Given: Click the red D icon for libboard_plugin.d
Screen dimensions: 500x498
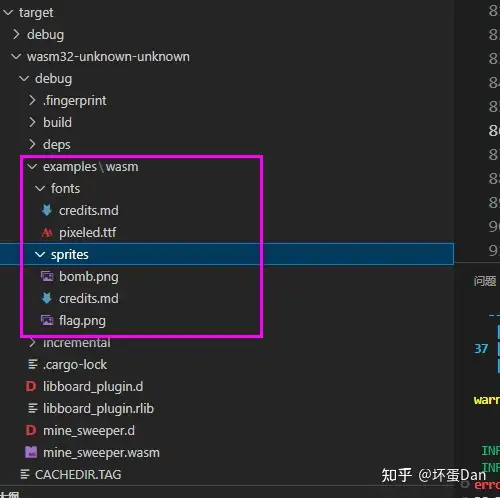Looking at the screenshot, I should click(x=31, y=386).
